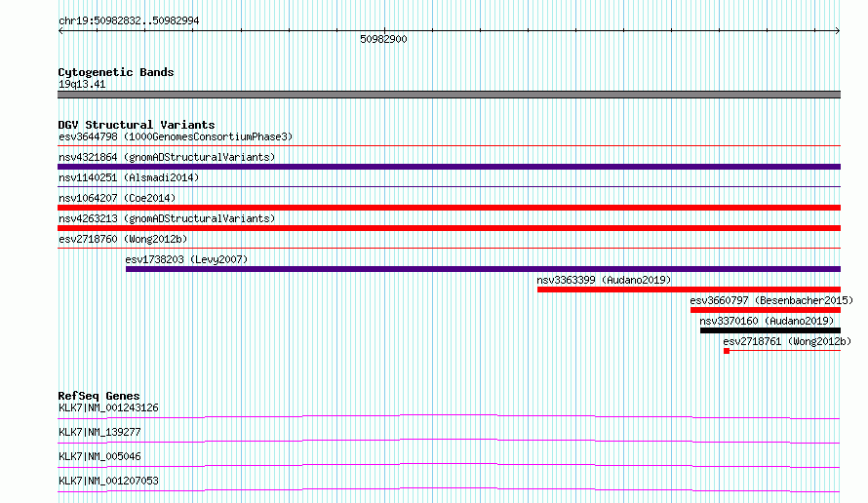Click the purple bar under nsv4321864
Image resolution: width=868 pixels, height=503 pixels.
click(449, 167)
